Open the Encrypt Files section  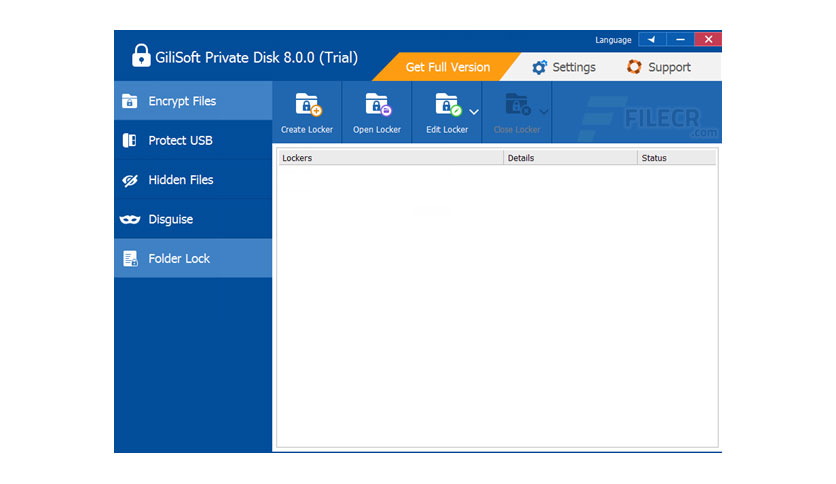tap(193, 101)
